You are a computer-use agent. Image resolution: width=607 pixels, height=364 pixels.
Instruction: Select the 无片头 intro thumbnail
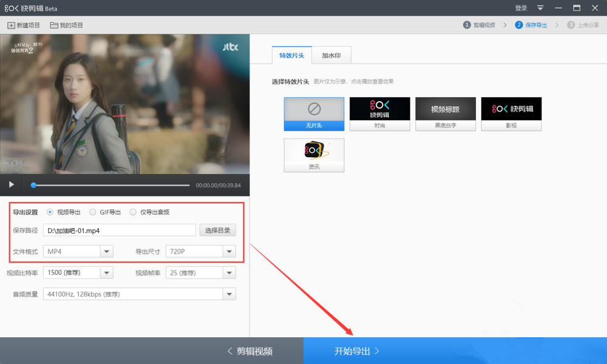point(314,114)
